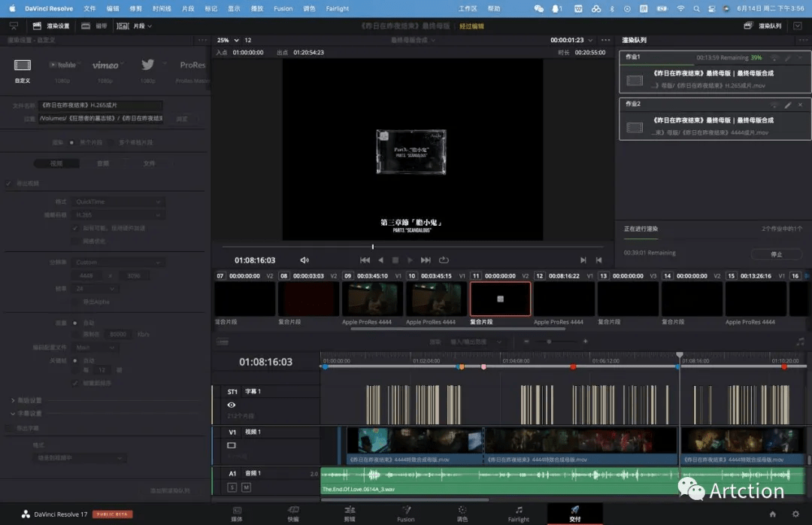This screenshot has height=525, width=812.
Task: Solo audio track A1 with S button
Action: pyautogui.click(x=232, y=487)
